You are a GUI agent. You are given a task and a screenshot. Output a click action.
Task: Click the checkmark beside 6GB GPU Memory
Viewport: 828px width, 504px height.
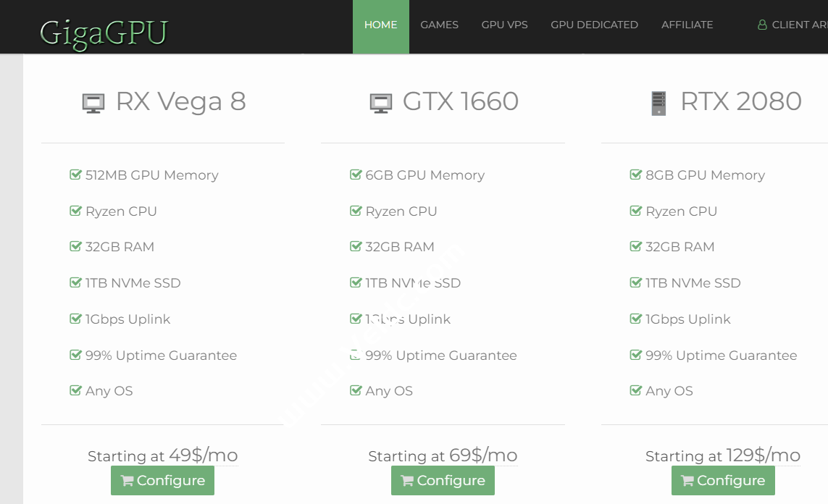click(356, 174)
